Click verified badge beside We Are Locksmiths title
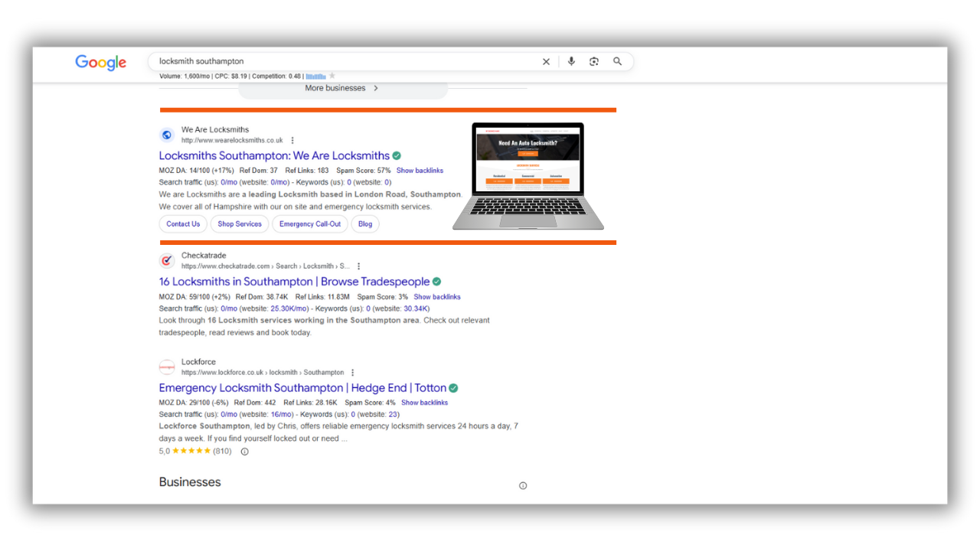The image size is (980, 551). [x=397, y=156]
